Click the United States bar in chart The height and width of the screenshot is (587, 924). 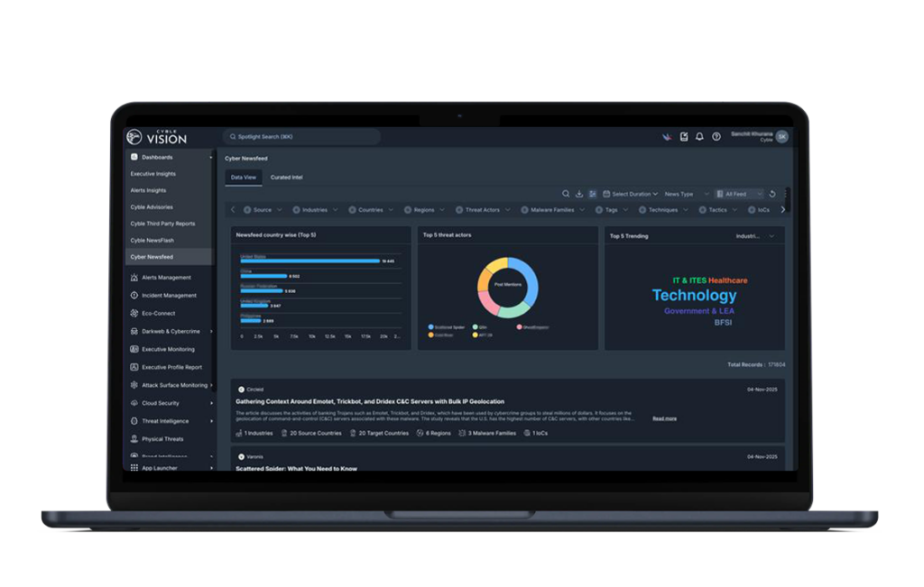coord(310,261)
